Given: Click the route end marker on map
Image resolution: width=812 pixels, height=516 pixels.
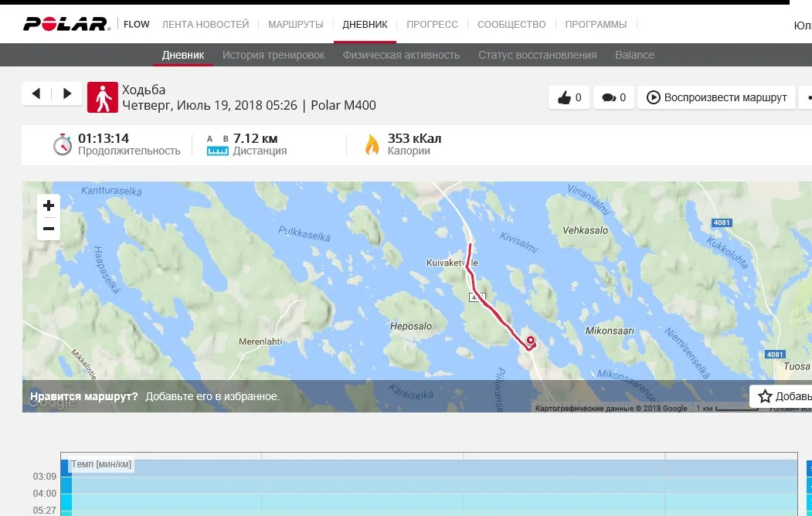Looking at the screenshot, I should click(530, 341).
